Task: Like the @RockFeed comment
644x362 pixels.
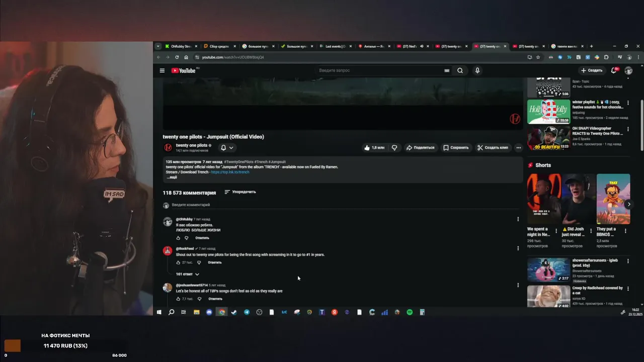Action: pos(178,262)
